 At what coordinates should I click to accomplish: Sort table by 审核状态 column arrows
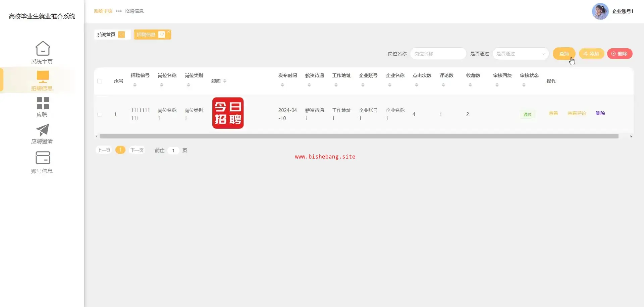[524, 85]
